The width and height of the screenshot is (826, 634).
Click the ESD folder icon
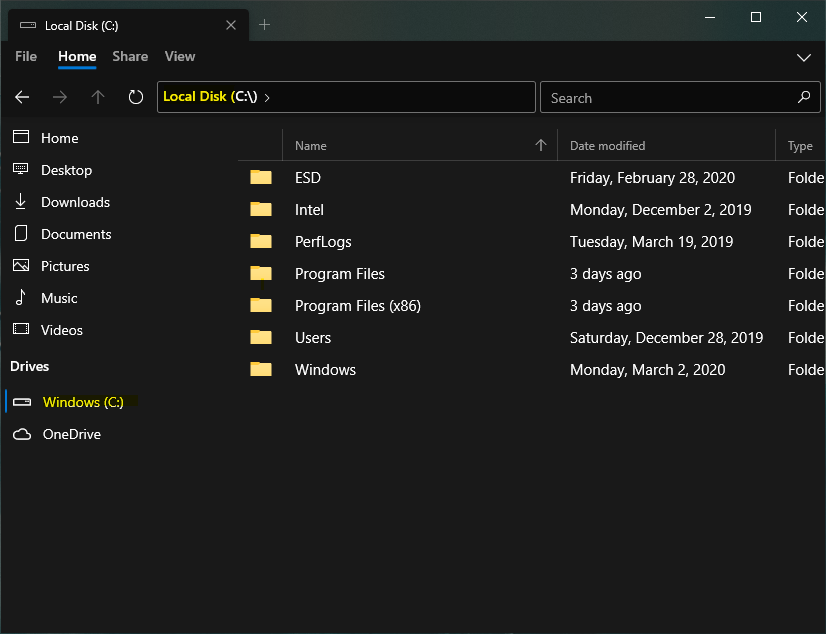(261, 177)
